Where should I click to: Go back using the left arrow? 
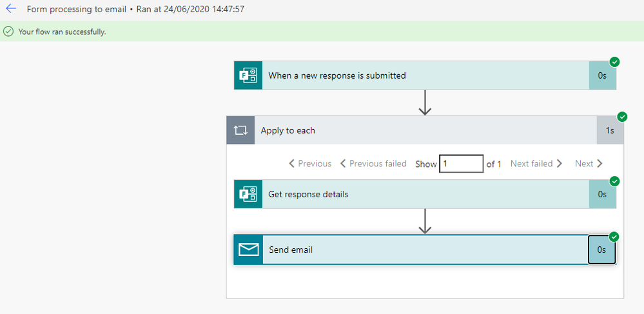point(11,8)
